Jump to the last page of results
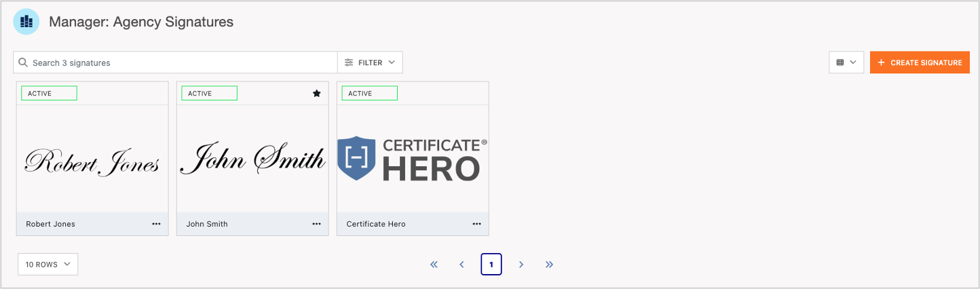The width and height of the screenshot is (980, 289). (549, 265)
